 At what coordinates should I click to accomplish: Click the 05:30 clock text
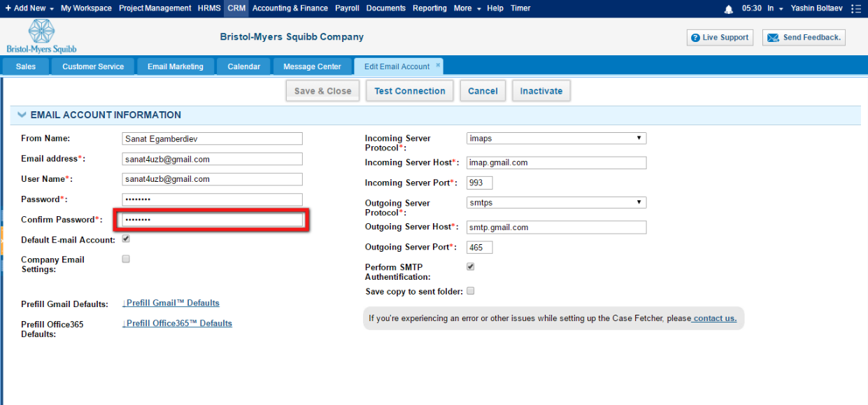[x=752, y=8]
